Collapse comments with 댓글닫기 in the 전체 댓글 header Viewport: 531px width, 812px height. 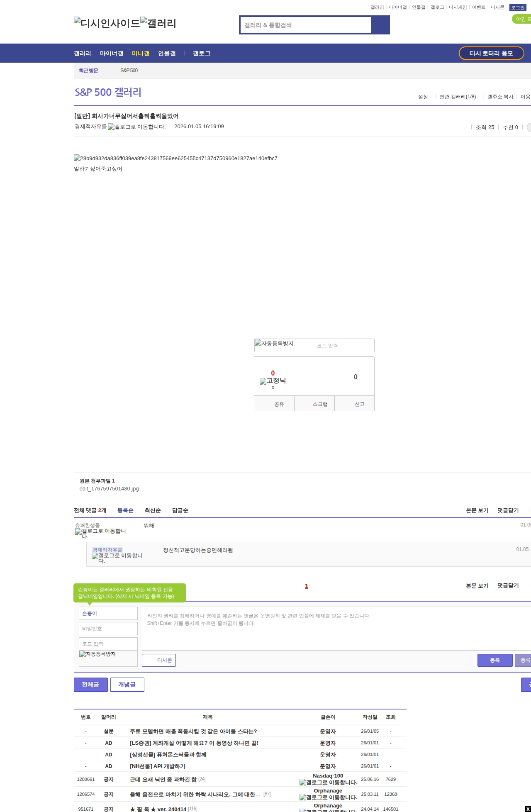[508, 510]
